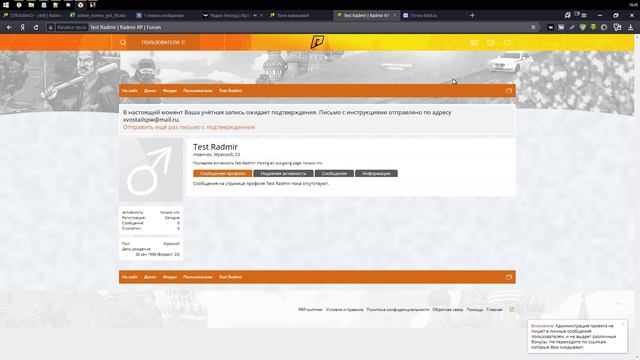
Task: Select the Сообщения профиля tab
Action: click(222, 173)
